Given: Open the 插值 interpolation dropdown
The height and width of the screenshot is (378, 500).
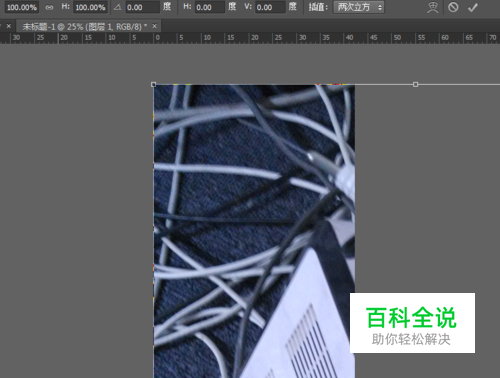Looking at the screenshot, I should 359,7.
